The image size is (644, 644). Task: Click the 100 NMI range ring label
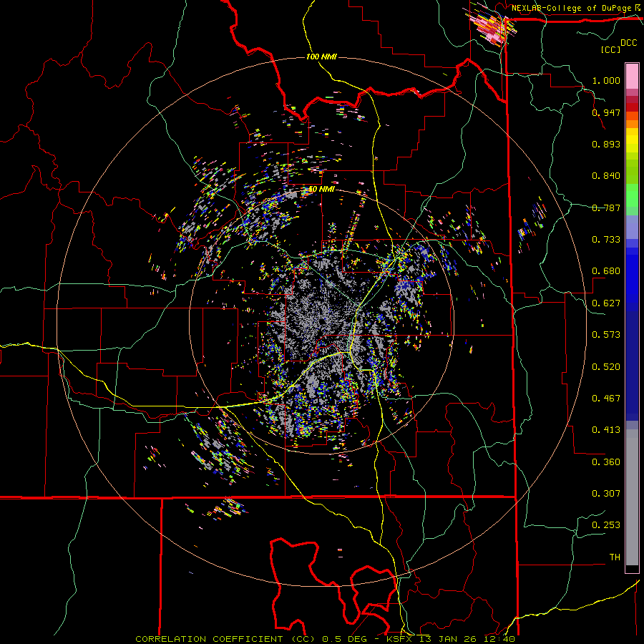(321, 57)
